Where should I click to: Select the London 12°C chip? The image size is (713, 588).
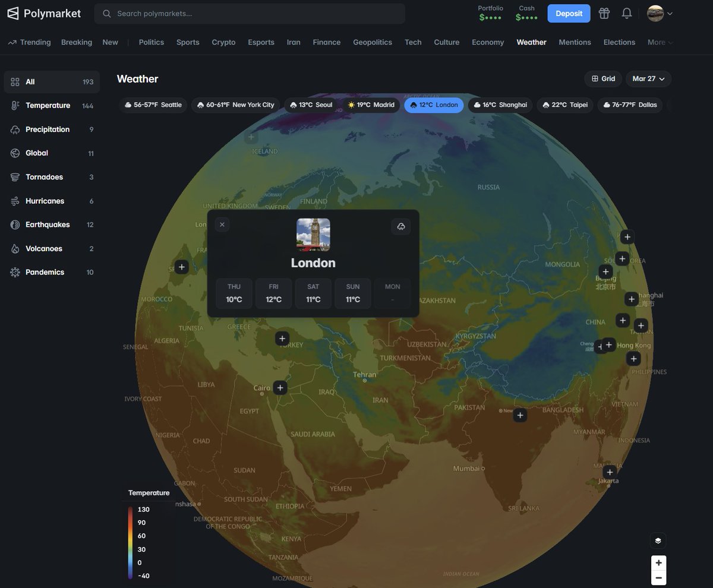(434, 105)
